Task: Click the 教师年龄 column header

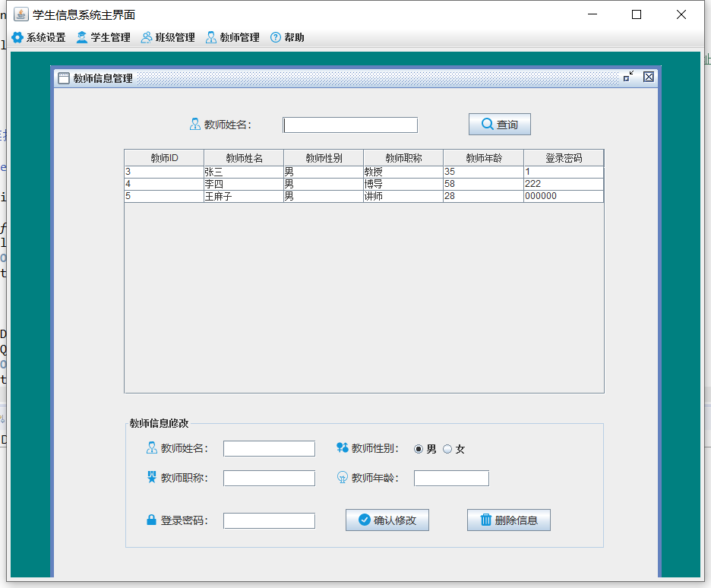Action: 484,158
